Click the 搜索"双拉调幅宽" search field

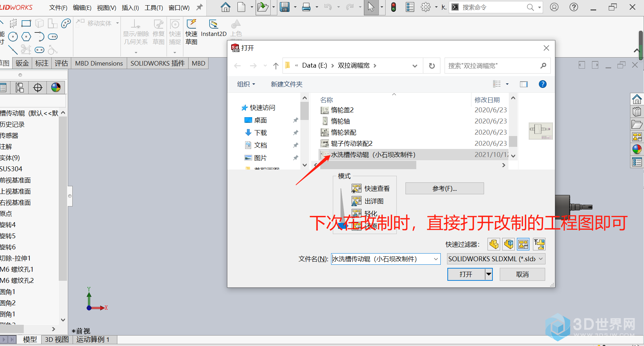[x=498, y=66]
